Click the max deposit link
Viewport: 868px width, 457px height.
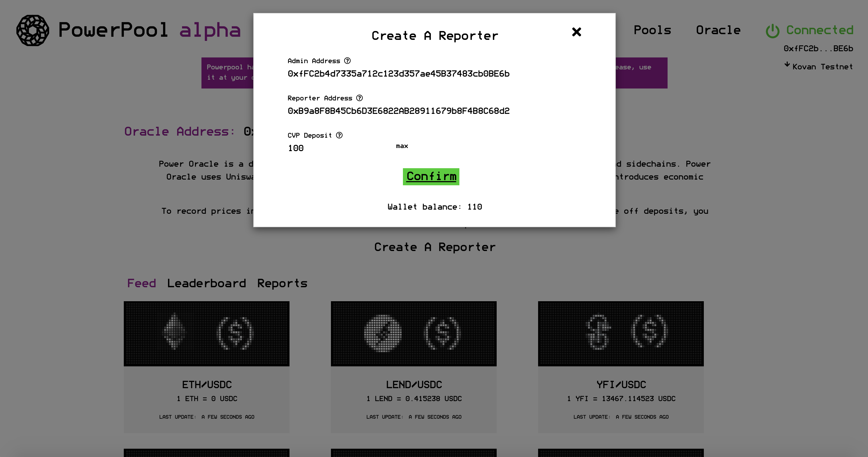[402, 146]
